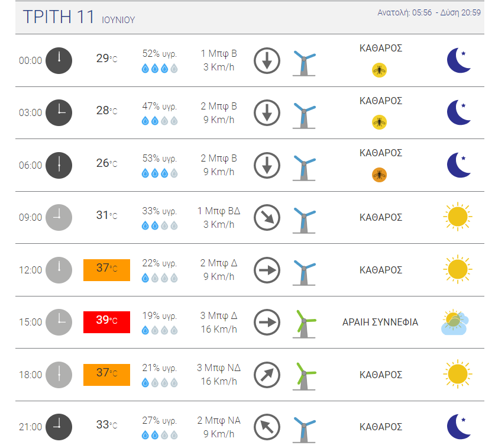The image size is (495, 448).
Task: Click the red 39°C temperature box
Action: [x=106, y=321]
